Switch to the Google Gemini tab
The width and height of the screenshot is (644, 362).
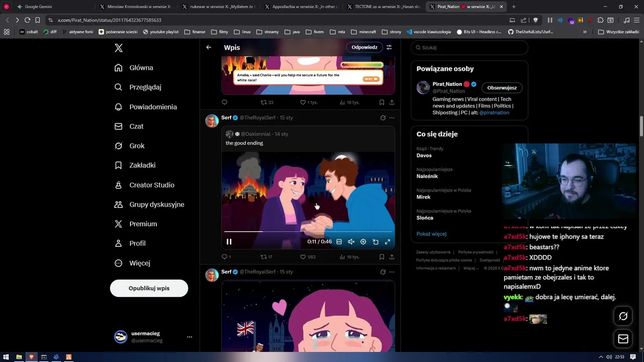[53, 7]
